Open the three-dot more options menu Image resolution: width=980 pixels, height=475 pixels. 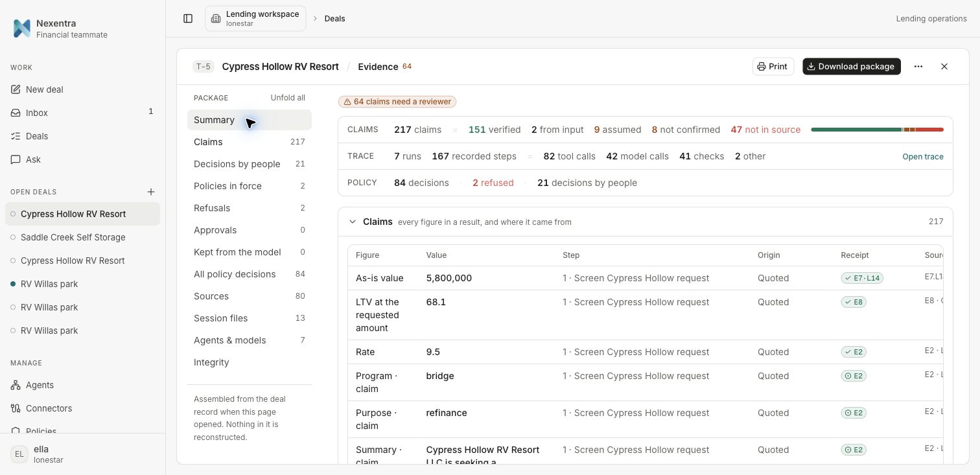pyautogui.click(x=918, y=67)
